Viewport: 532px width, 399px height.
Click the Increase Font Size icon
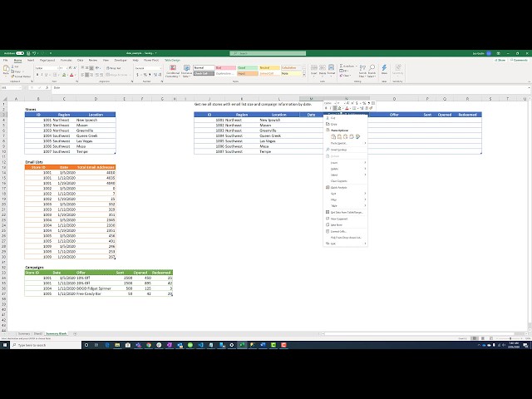coord(70,68)
